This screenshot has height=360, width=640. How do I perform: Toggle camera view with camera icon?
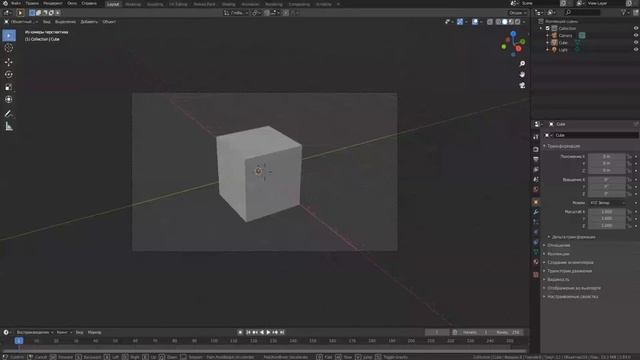[522, 85]
